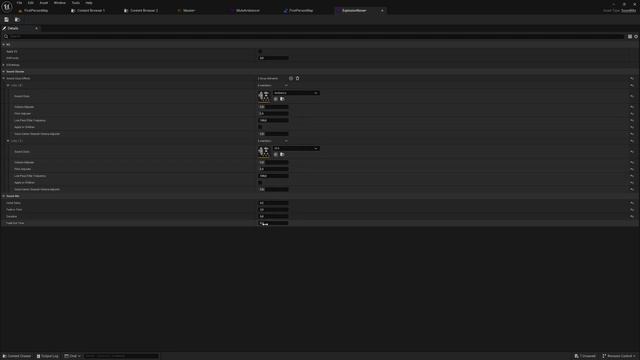Collapse the Index [0] element
Screen dimensions: 640x360
coord(8,85)
